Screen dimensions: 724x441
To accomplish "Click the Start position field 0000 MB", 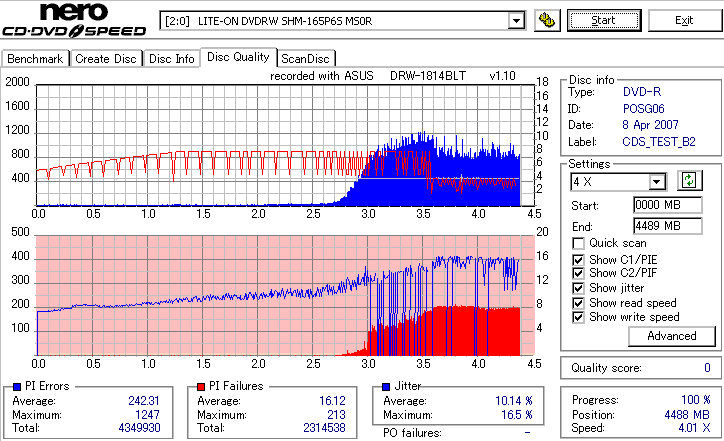I will click(x=668, y=205).
